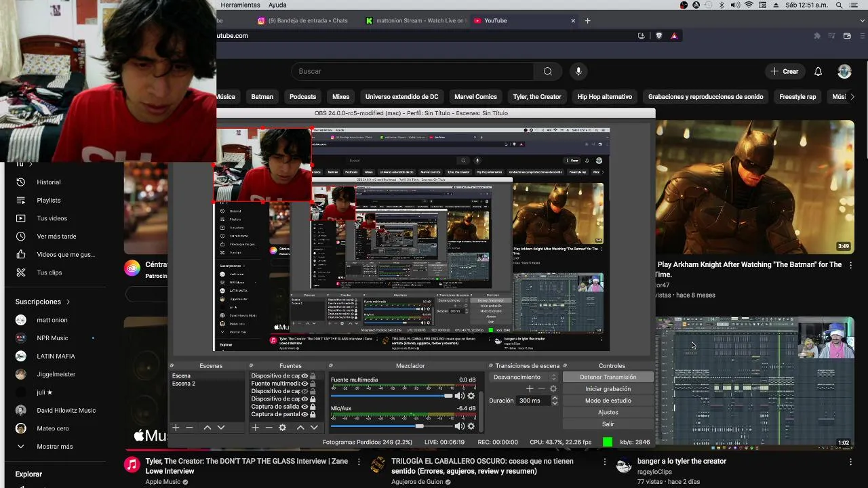Add a source with plus icon under Fuentes
This screenshot has width=868, height=488.
point(256,428)
